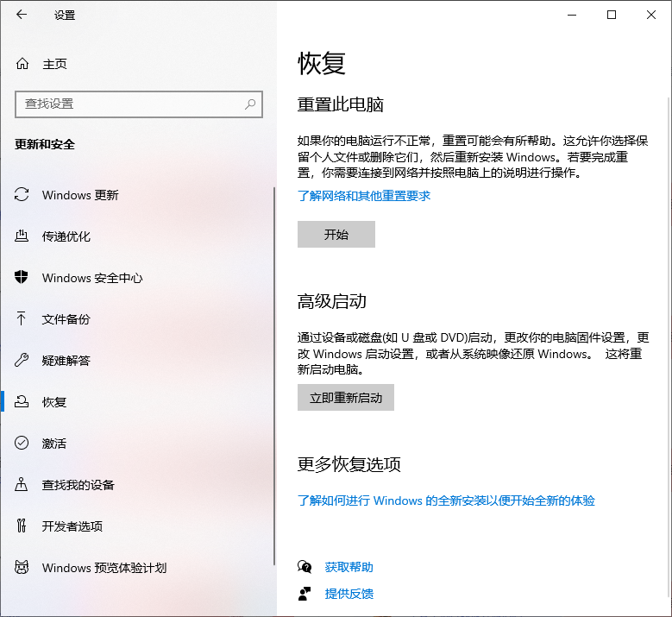Image resolution: width=672 pixels, height=617 pixels.
Task: Click the 更新和安全 section title
Action: (x=45, y=144)
